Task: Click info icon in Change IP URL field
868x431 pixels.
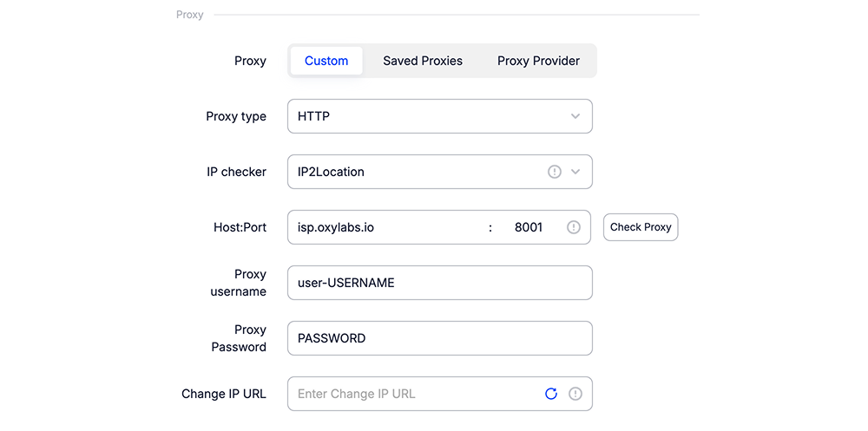Action: click(x=575, y=394)
